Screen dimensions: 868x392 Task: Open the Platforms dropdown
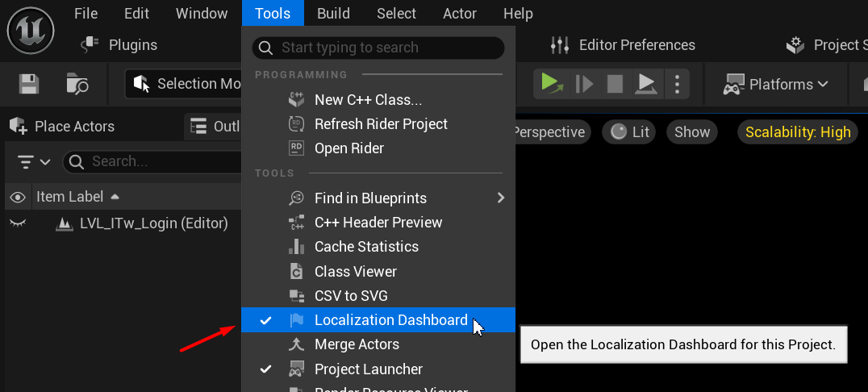click(775, 84)
